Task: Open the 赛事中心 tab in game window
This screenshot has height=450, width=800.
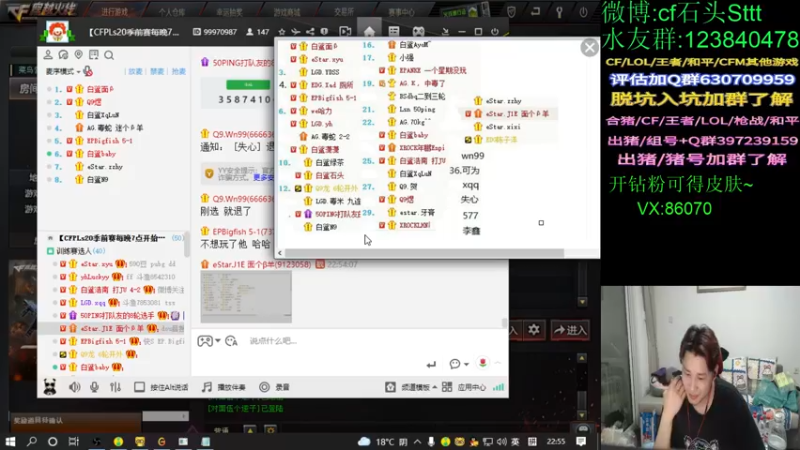Action: pos(402,12)
